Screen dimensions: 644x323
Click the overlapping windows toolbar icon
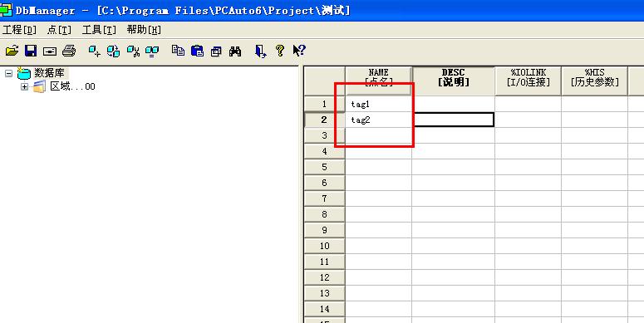point(216,51)
